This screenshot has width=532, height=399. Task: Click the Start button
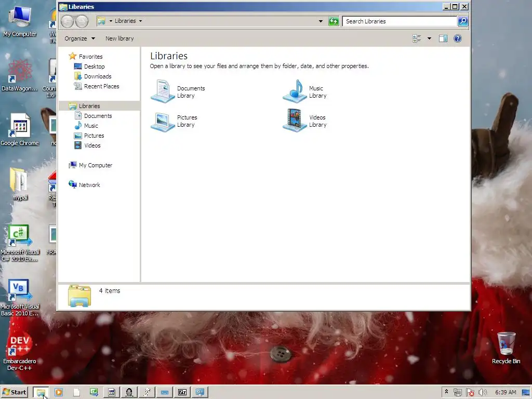click(x=14, y=392)
